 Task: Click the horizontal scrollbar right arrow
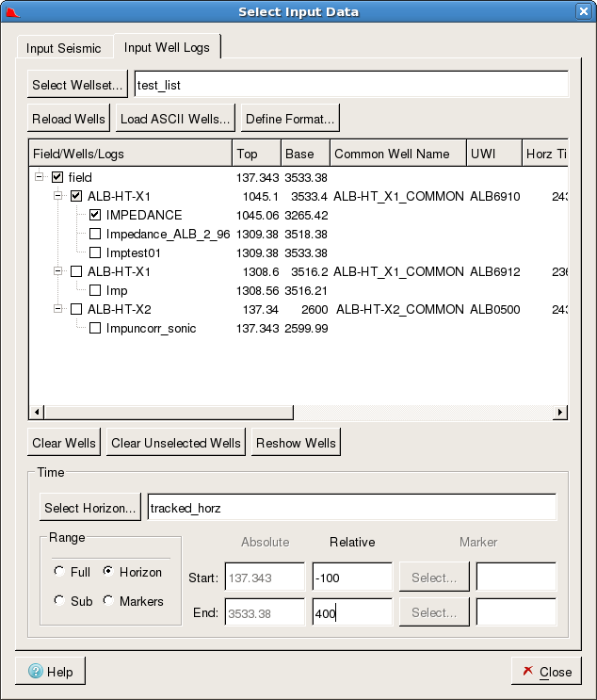(x=560, y=412)
